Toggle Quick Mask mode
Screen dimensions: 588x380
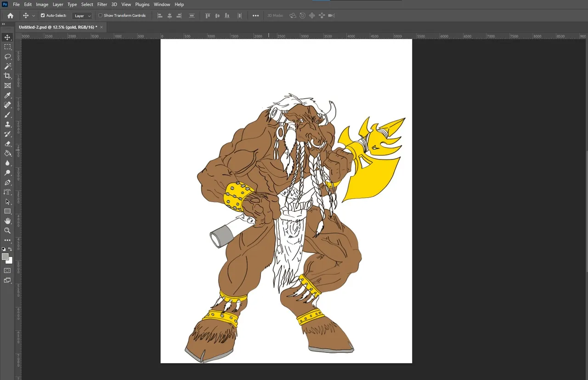tap(7, 271)
